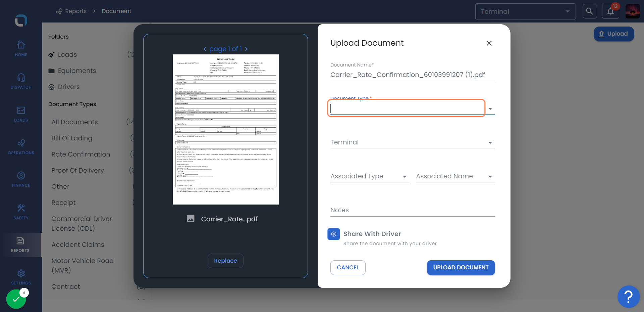644x312 pixels.
Task: Open the Terminal selector in the top bar
Action: click(525, 11)
